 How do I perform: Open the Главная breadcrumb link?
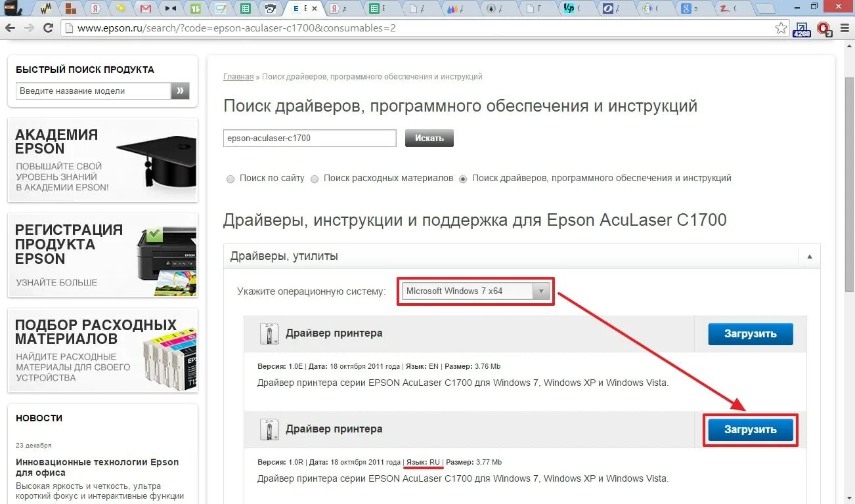point(238,77)
